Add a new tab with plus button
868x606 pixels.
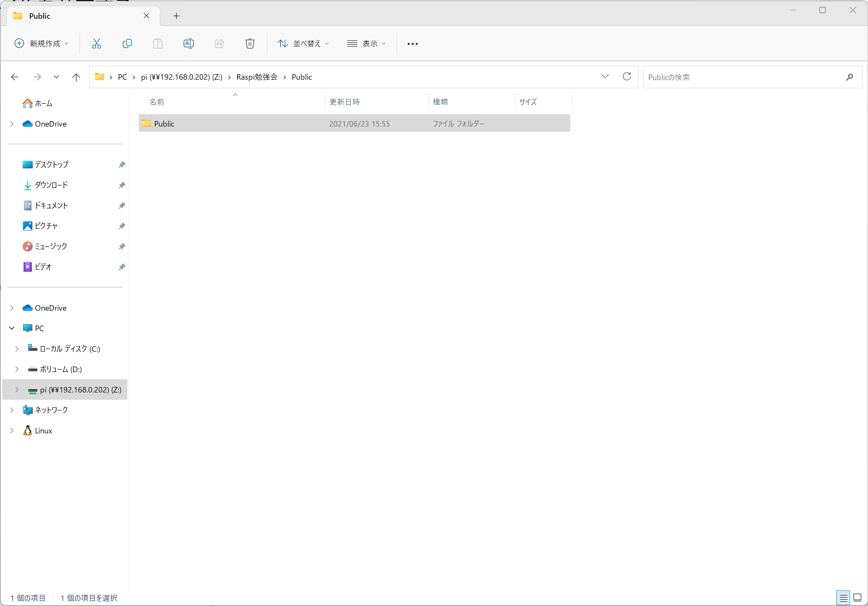point(176,16)
